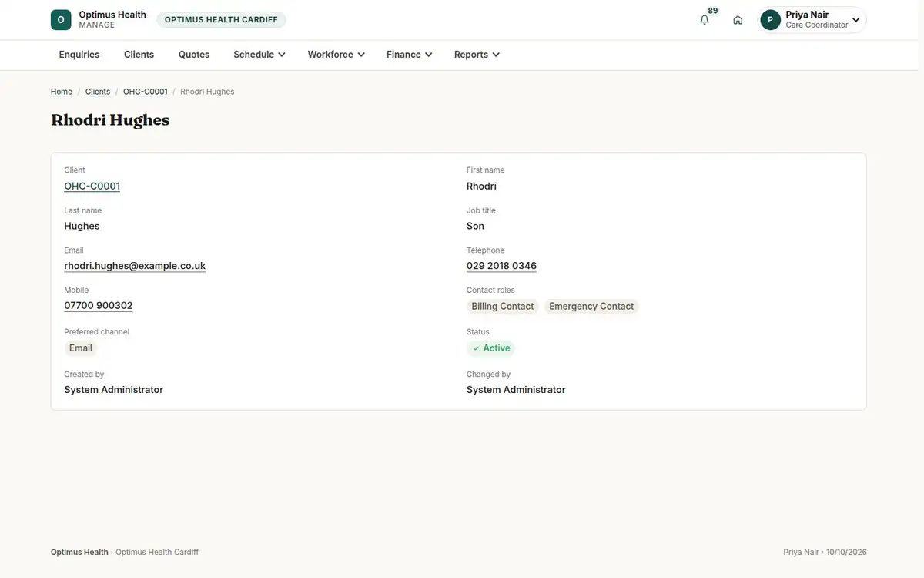Click the Home breadcrumb link
Viewport: 924px width, 578px height.
[x=62, y=92]
